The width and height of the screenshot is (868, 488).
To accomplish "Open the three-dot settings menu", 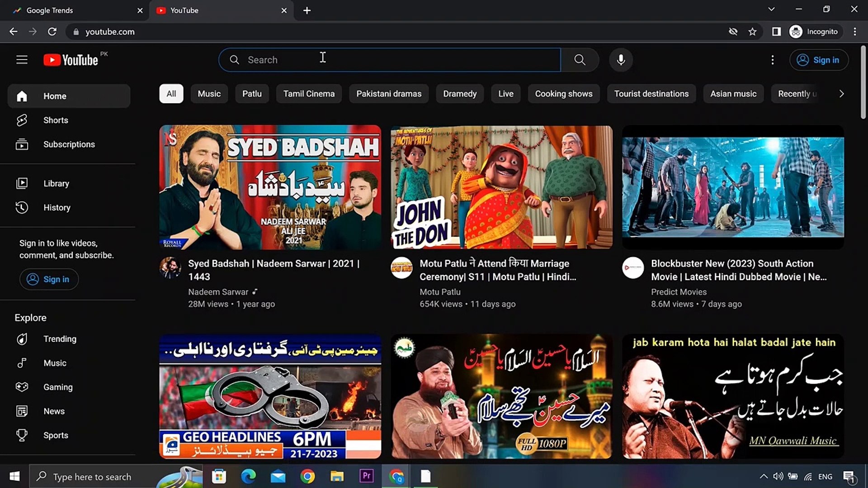I will 773,60.
